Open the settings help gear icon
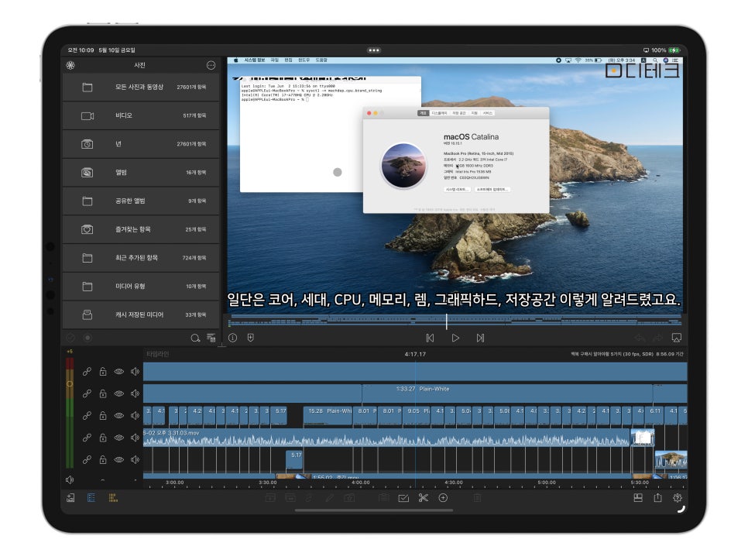748x560 pixels. pyautogui.click(x=677, y=498)
